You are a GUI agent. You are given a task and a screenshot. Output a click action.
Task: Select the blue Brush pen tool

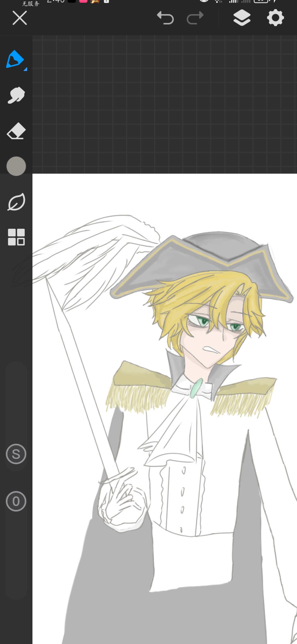(15, 59)
